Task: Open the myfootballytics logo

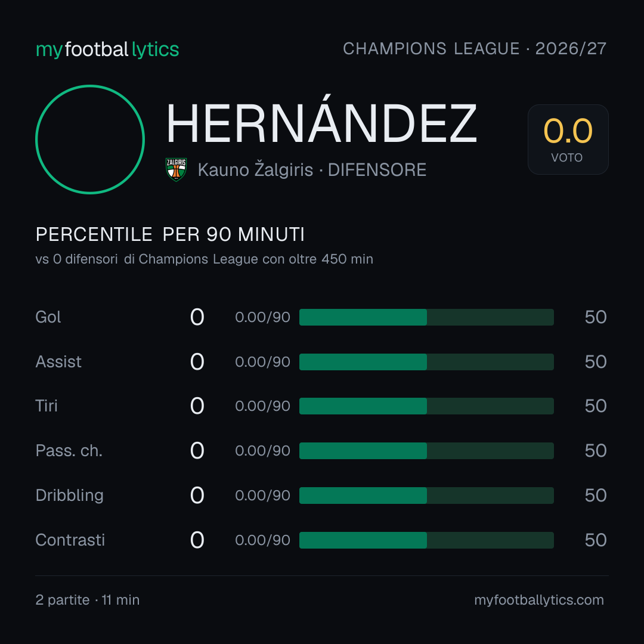Action: tap(107, 49)
